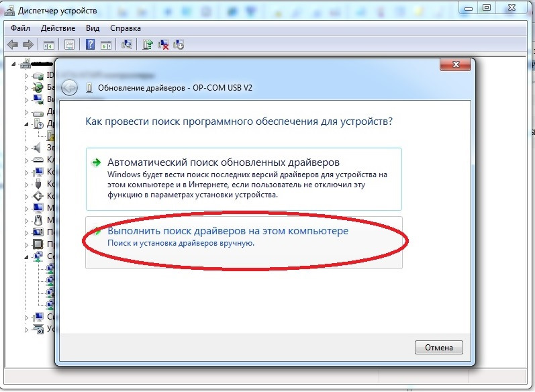Viewport: 535px width, 392px height.
Task: Collapse the other devices node triangle
Action: (26, 124)
